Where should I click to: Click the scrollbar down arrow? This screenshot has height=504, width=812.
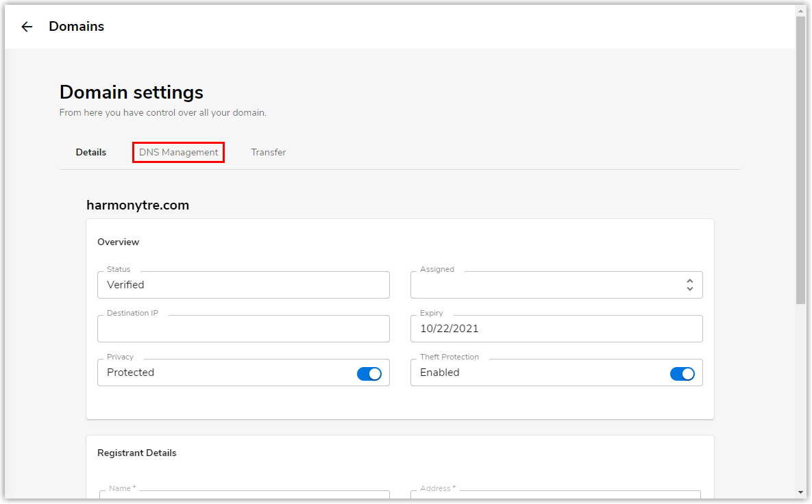coord(800,492)
